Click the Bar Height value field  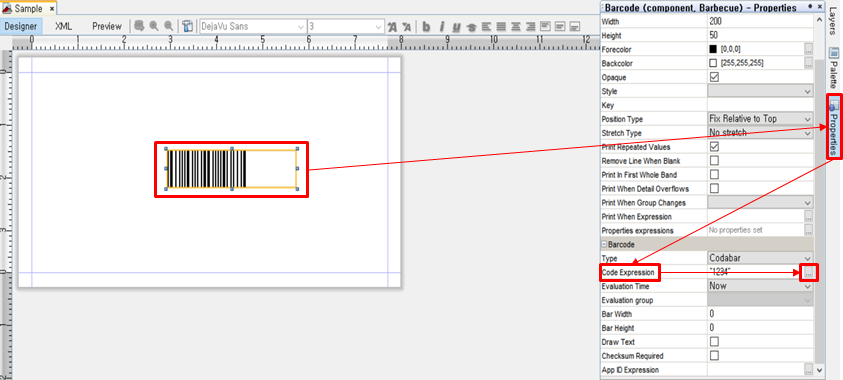point(760,328)
